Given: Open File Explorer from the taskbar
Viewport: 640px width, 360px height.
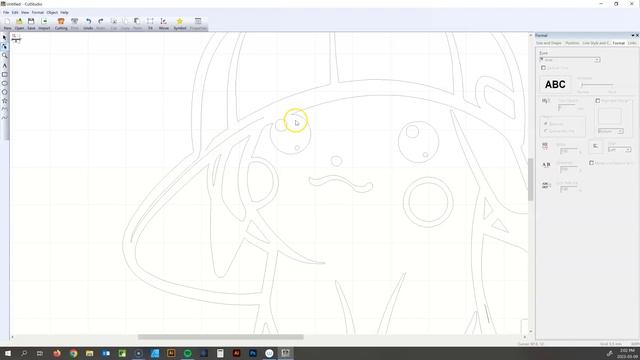Looking at the screenshot, I should tap(89, 353).
